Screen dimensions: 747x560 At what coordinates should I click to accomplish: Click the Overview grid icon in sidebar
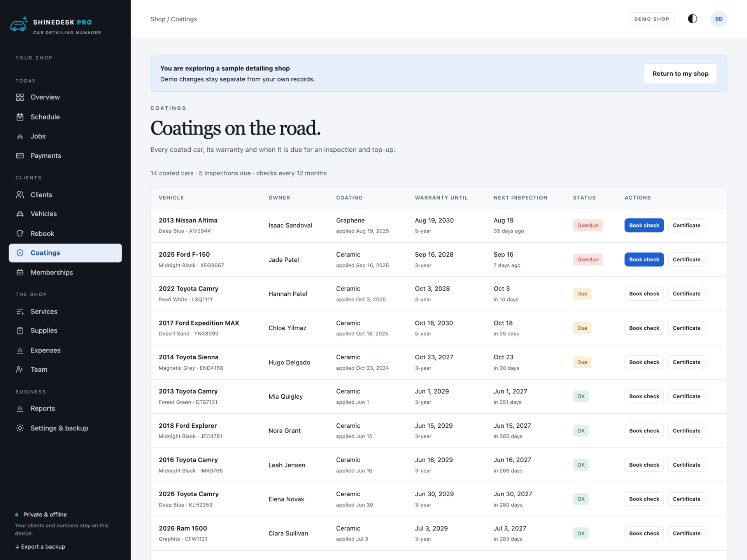[20, 97]
